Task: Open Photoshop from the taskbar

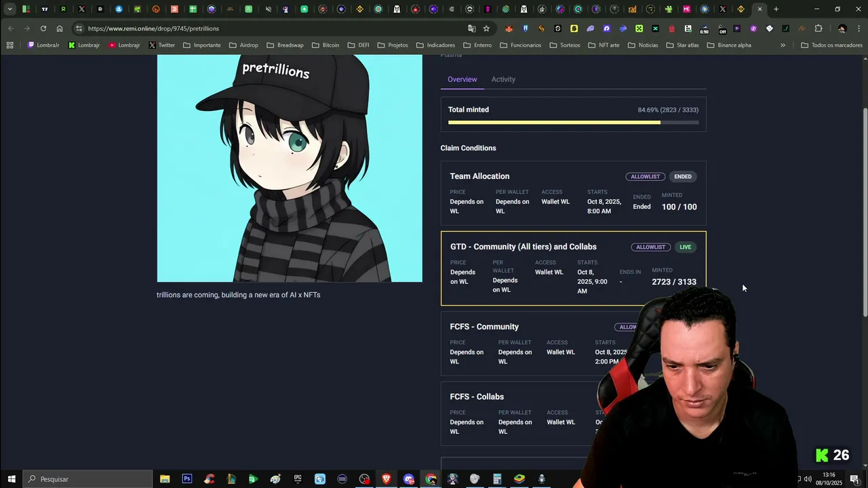Action: coord(186,479)
